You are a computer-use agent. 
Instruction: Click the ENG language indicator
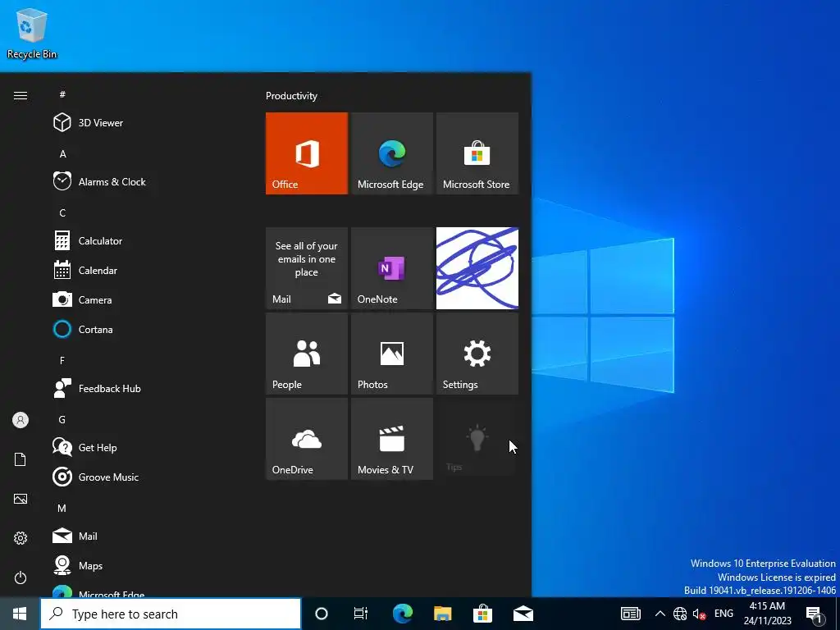coord(724,614)
